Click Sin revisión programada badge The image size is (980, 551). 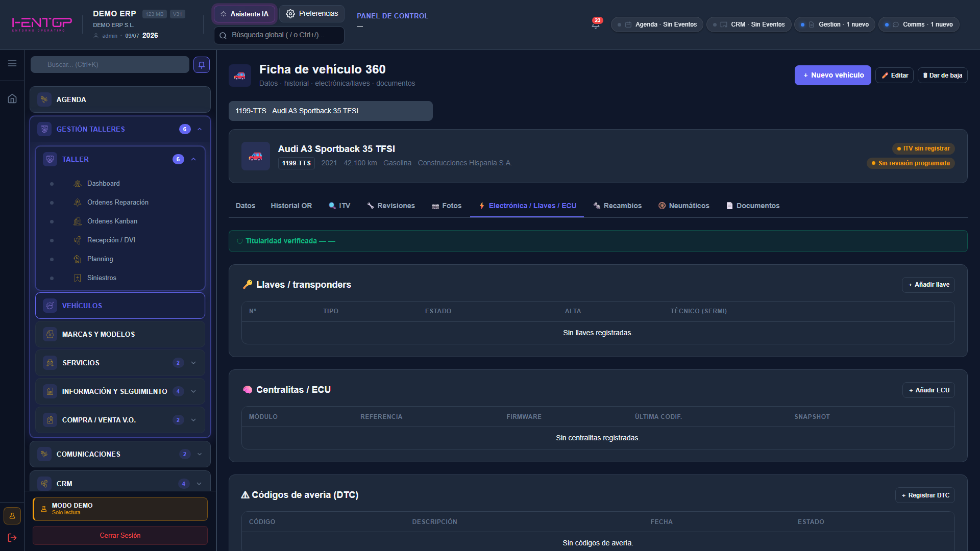coord(911,163)
